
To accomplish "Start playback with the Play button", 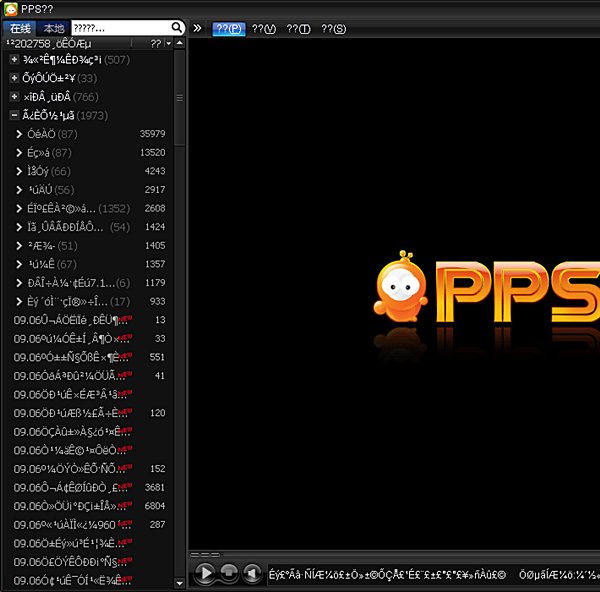I will [x=206, y=573].
